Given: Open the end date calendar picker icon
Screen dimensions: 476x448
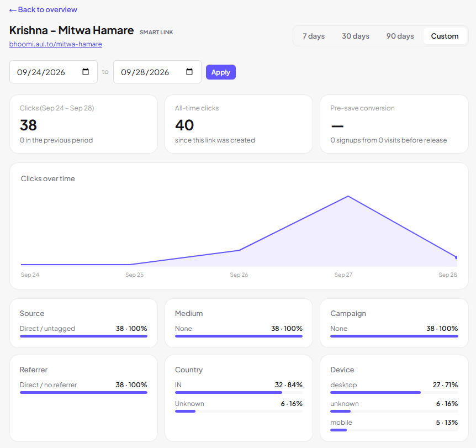Looking at the screenshot, I should 189,72.
